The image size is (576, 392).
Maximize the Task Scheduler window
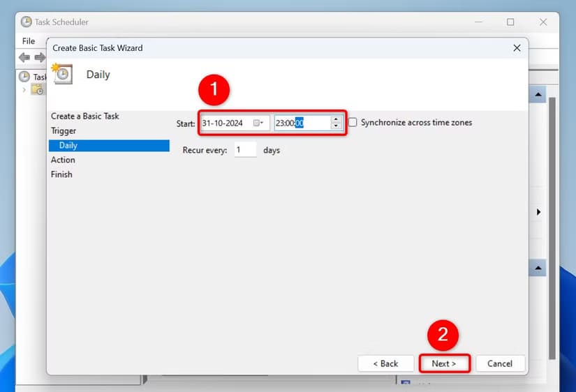click(510, 22)
